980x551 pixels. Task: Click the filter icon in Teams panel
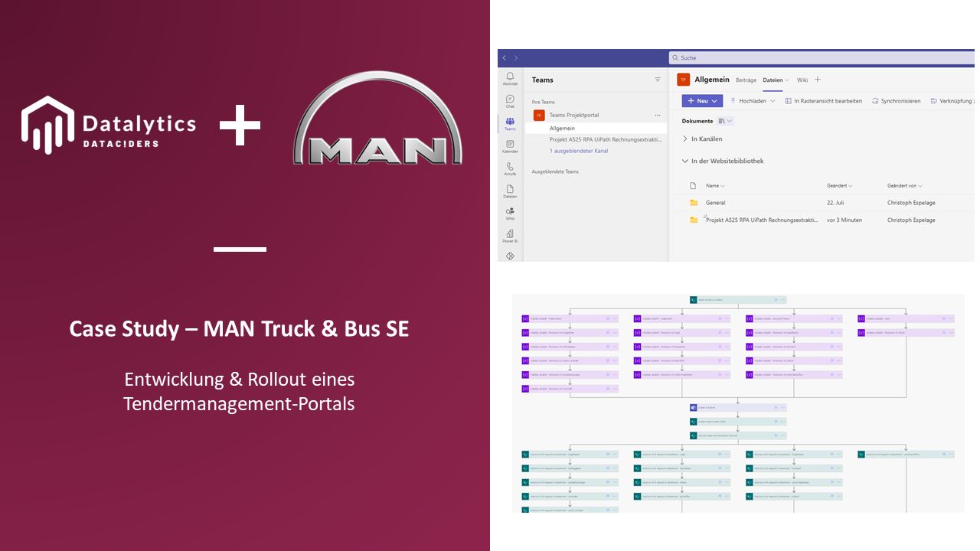[657, 80]
